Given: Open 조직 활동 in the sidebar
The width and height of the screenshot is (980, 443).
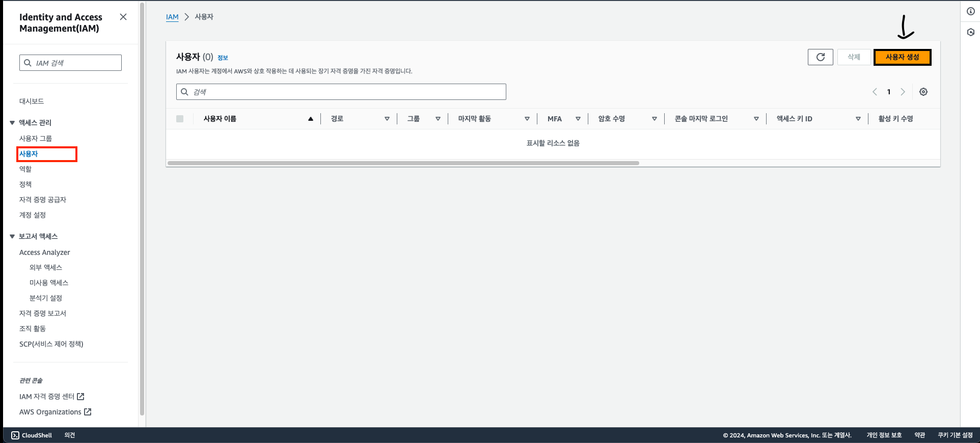Looking at the screenshot, I should tap(33, 329).
